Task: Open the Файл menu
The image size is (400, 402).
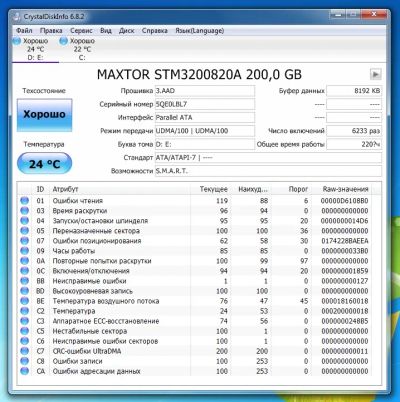Action: point(24,31)
